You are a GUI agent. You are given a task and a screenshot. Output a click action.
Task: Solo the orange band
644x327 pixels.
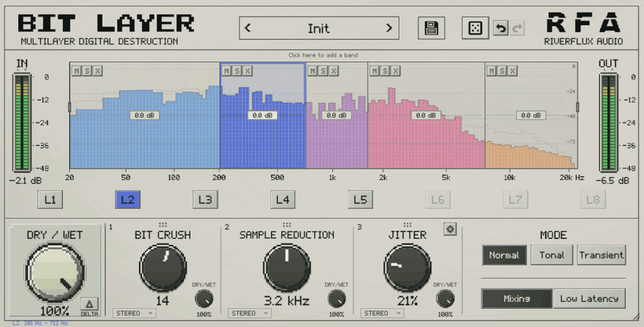pyautogui.click(x=502, y=71)
